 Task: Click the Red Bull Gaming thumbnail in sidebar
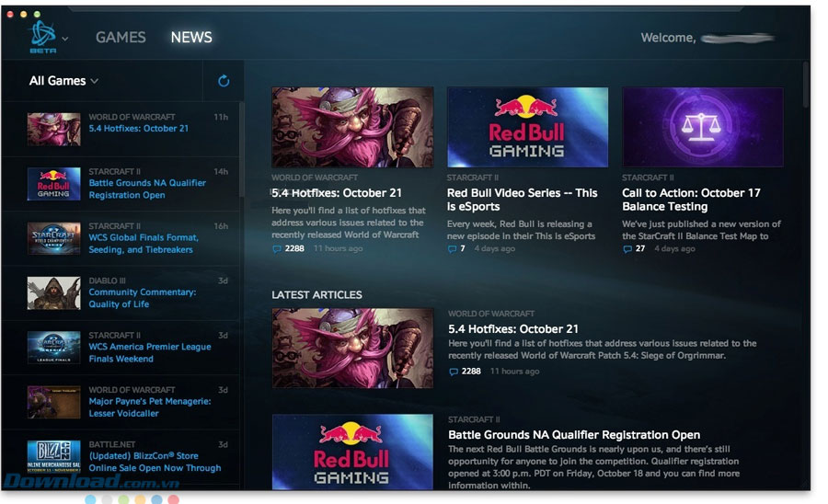click(x=54, y=184)
